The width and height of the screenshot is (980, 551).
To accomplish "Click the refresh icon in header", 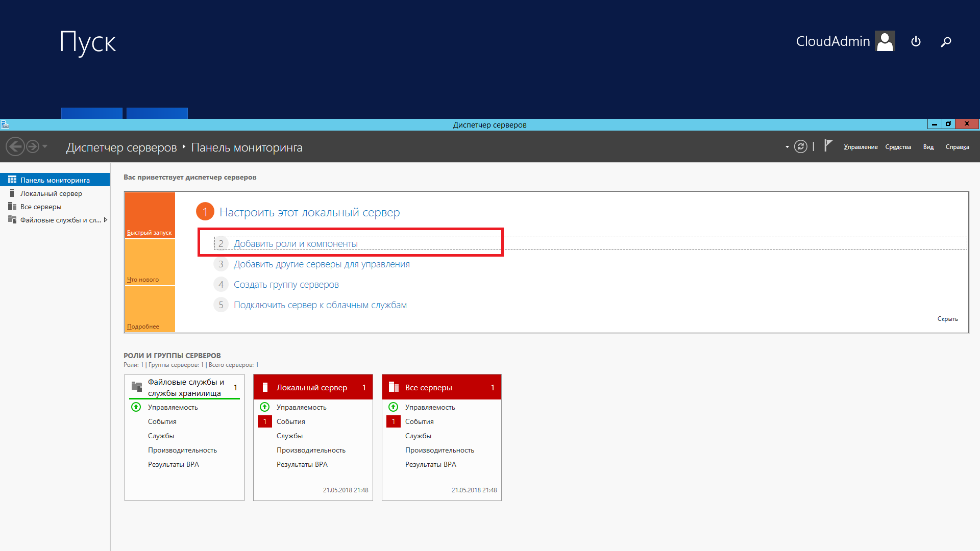I will 800,147.
